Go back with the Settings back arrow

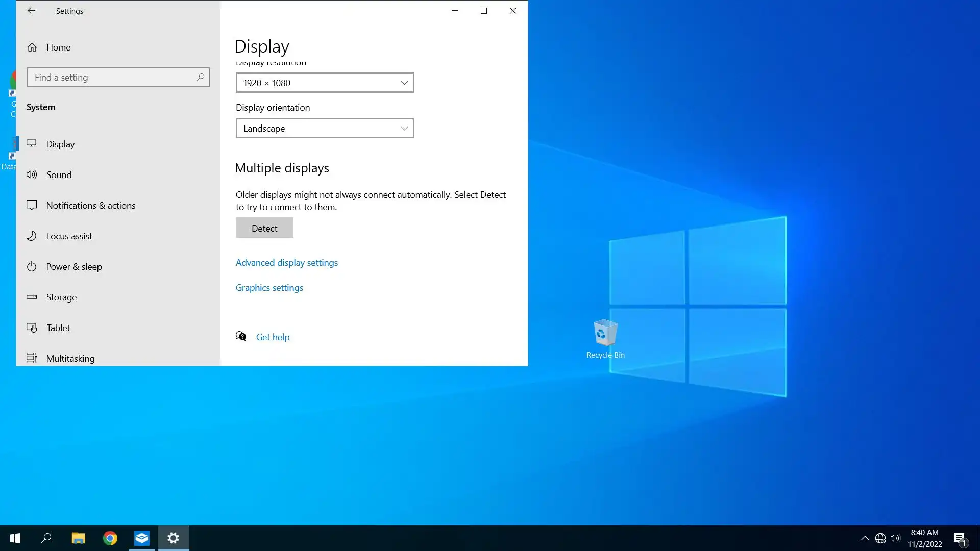click(x=31, y=11)
